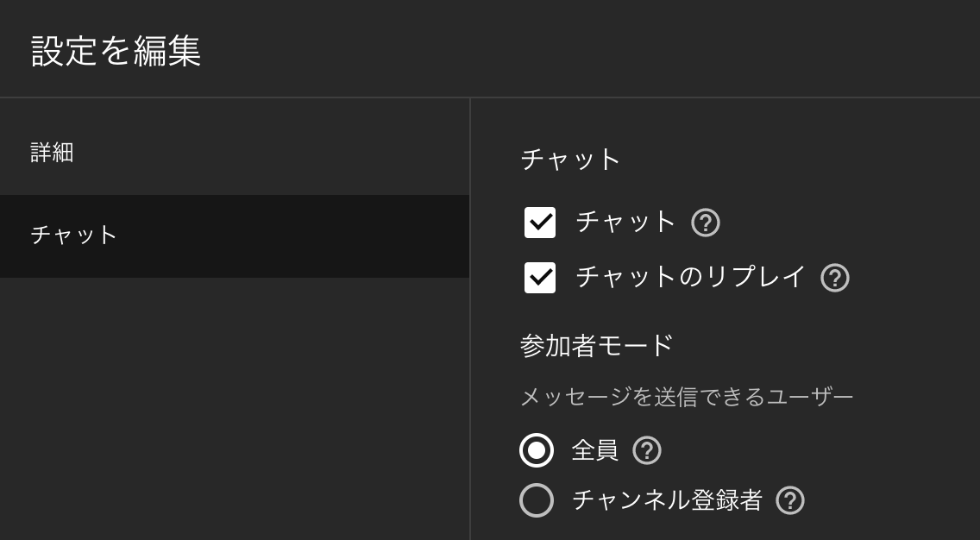Disable the チャット checkbox
The width and height of the screenshot is (980, 540).
pos(539,223)
